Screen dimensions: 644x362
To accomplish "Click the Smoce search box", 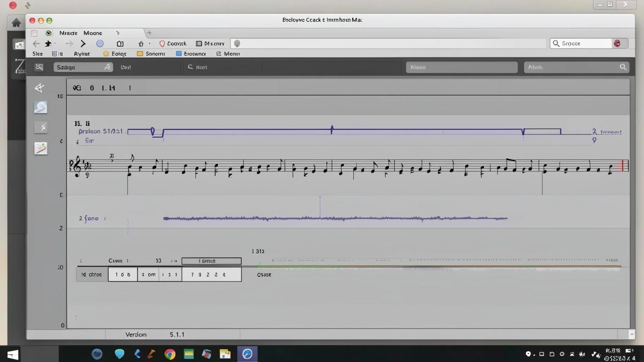I will click(581, 43).
